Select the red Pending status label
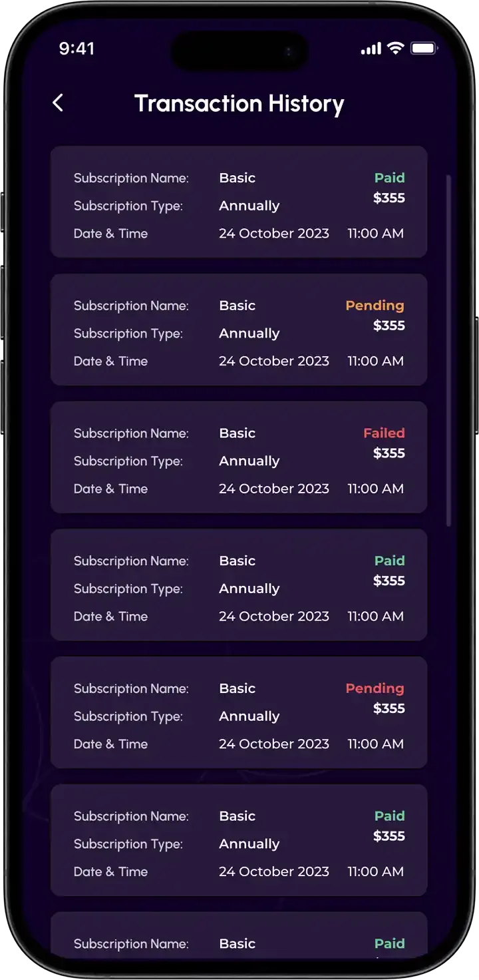This screenshot has height=980, width=479. point(375,688)
